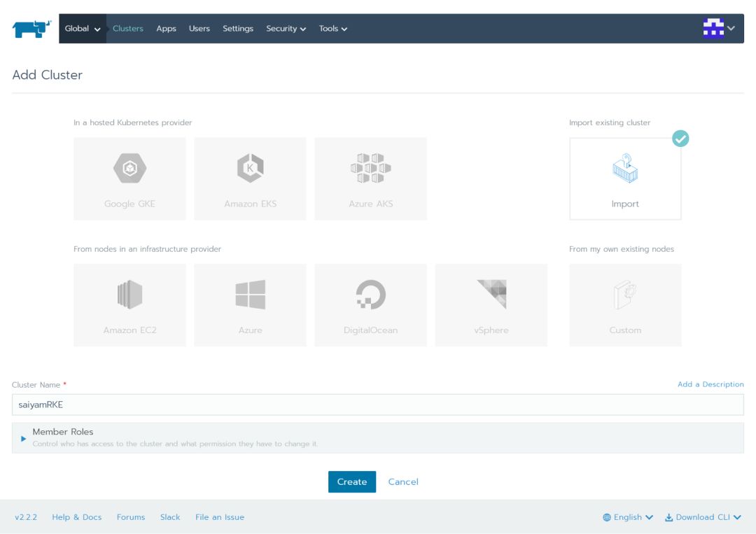Click the Google GKE label text
Screen dimensions: 756x534
[129, 204]
